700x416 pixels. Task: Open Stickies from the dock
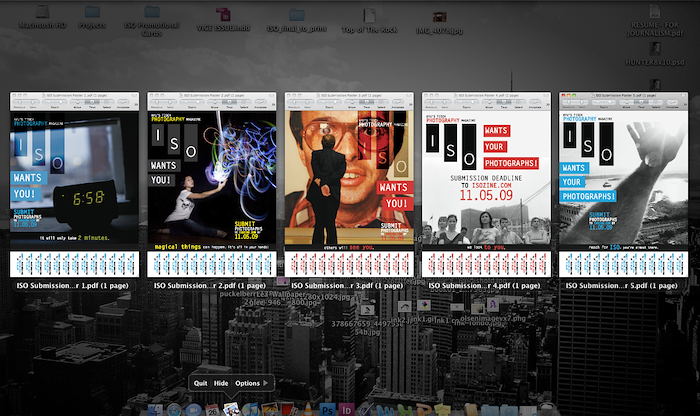(442, 410)
